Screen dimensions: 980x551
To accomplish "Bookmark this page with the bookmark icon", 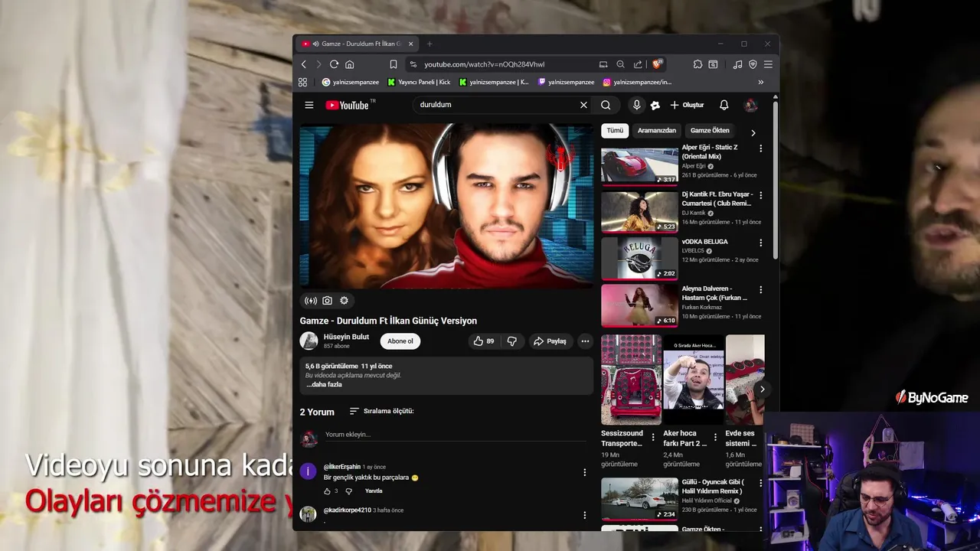I will 393,64.
